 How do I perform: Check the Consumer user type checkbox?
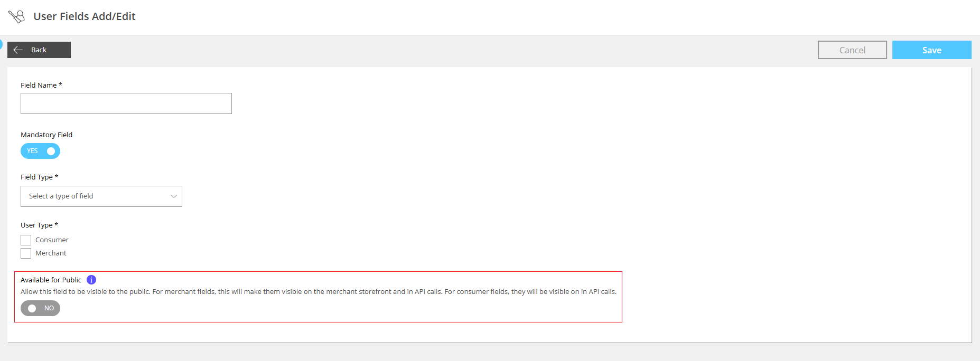tap(26, 240)
